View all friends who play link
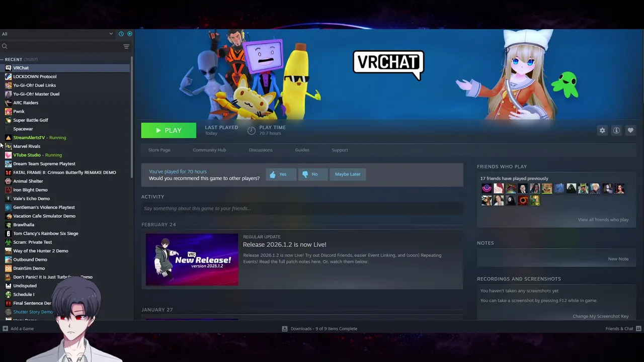The height and width of the screenshot is (362, 644). coord(603,220)
